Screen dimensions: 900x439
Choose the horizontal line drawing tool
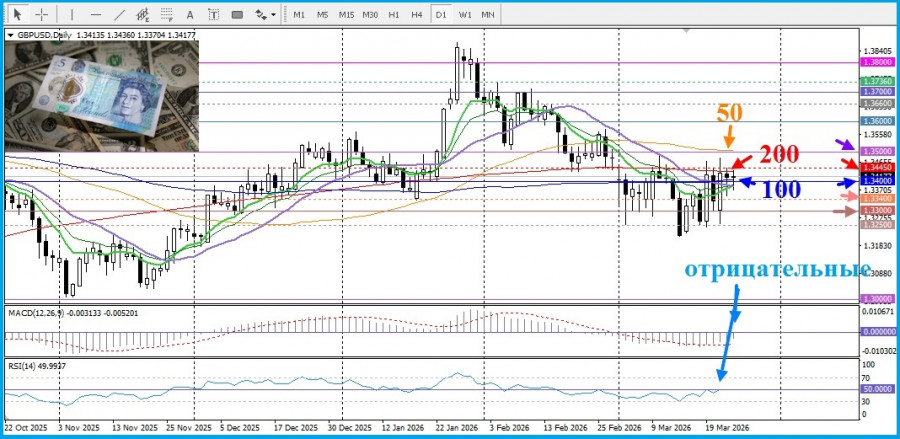click(95, 15)
